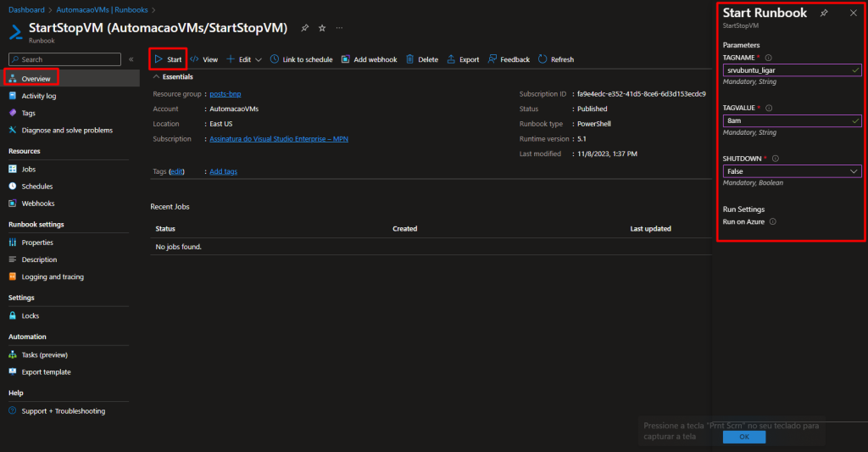Viewport: 868px width, 452px height.
Task: Pin the Start Runbook panel
Action: pos(824,14)
